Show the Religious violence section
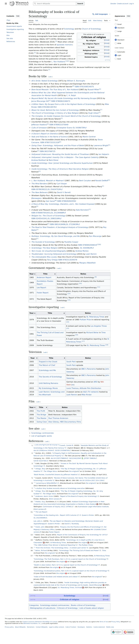Screen dimensions: 139x644 point(107,50)
